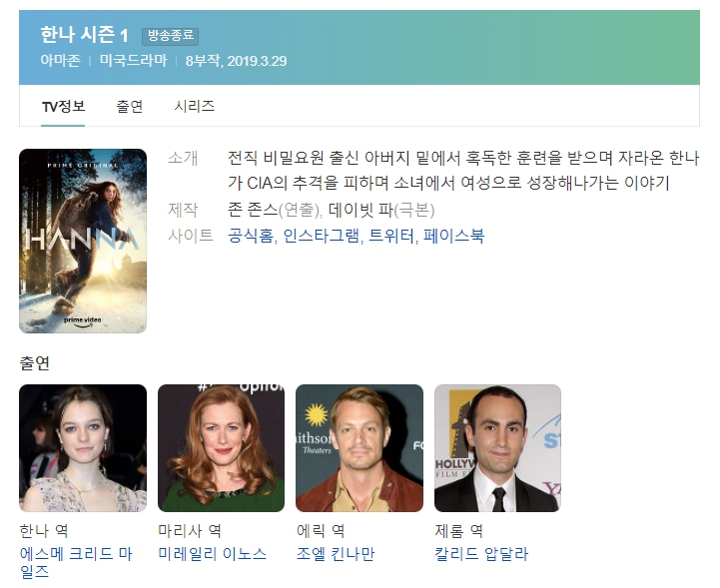720x588 pixels.
Task: Click the 한나 시즌 1 title
Action: pyautogui.click(x=84, y=35)
